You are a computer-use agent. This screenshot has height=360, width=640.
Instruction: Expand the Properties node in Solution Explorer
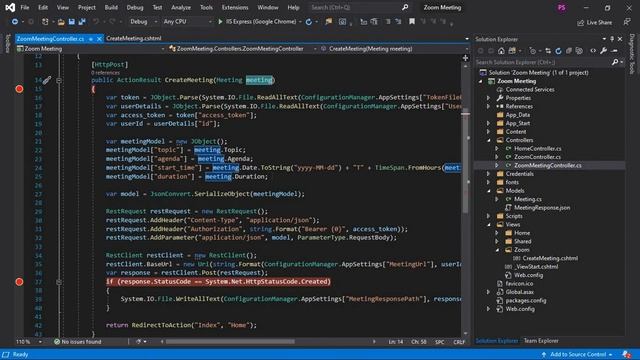[x=489, y=98]
